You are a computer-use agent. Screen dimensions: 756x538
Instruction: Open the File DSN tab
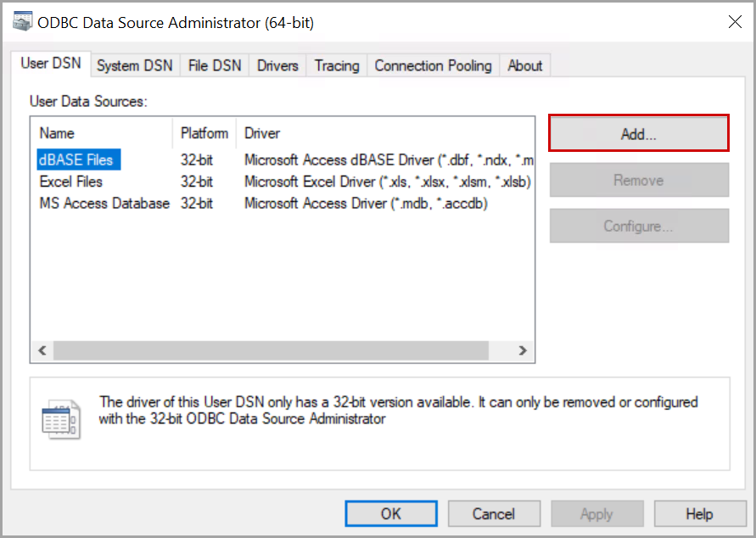tap(215, 65)
